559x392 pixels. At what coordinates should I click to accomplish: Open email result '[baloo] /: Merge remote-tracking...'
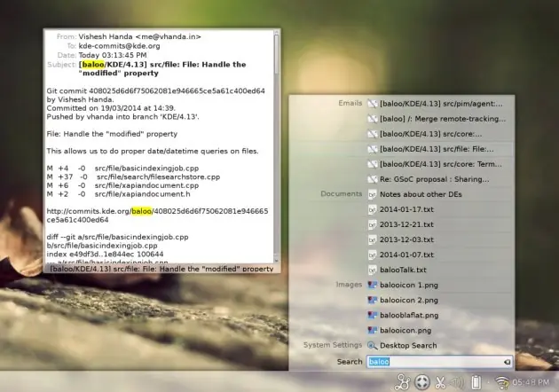click(443, 119)
